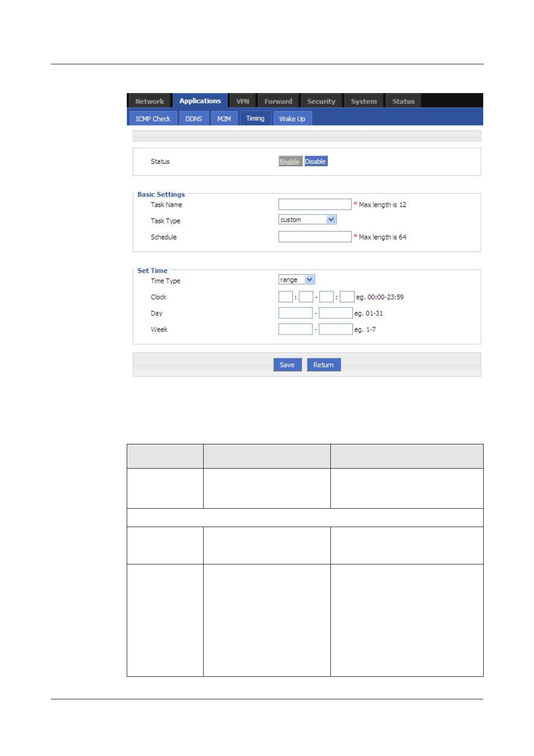Click the 'Basic Settings' section heading

pyautogui.click(x=161, y=194)
